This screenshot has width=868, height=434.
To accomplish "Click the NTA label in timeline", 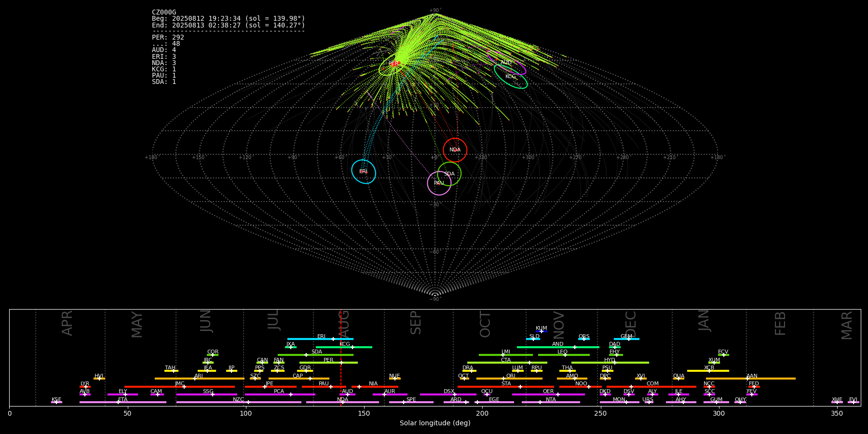I will tap(551, 400).
